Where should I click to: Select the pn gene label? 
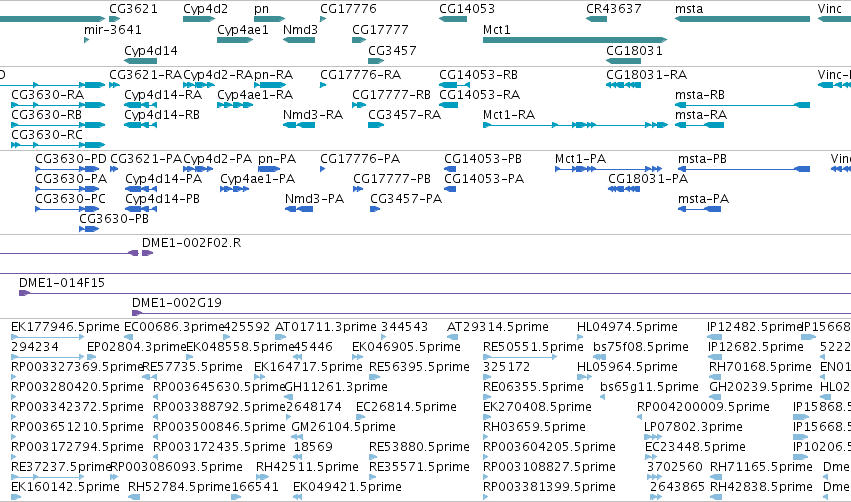tap(261, 9)
